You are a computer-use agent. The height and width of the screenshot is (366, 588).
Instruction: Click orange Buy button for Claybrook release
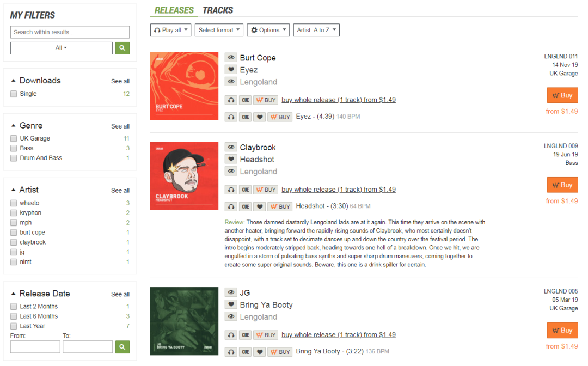(562, 185)
